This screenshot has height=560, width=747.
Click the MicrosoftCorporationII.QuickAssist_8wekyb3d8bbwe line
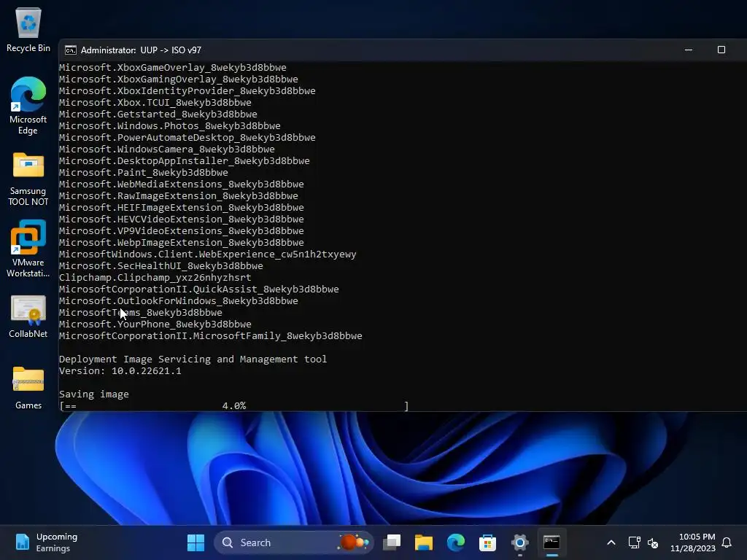(x=198, y=289)
